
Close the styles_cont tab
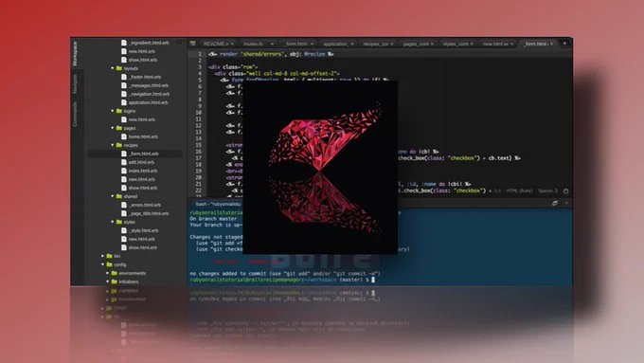472,44
